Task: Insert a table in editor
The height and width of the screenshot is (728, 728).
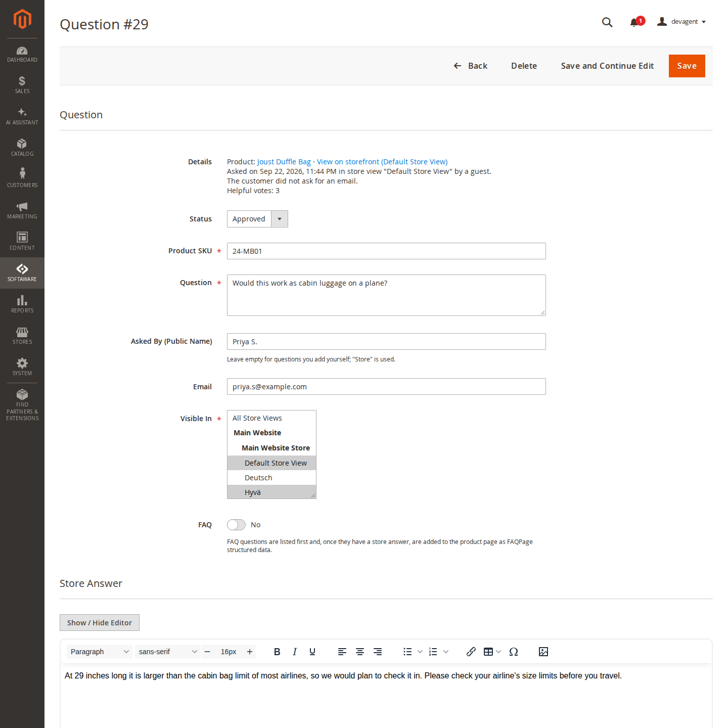Action: [488, 652]
